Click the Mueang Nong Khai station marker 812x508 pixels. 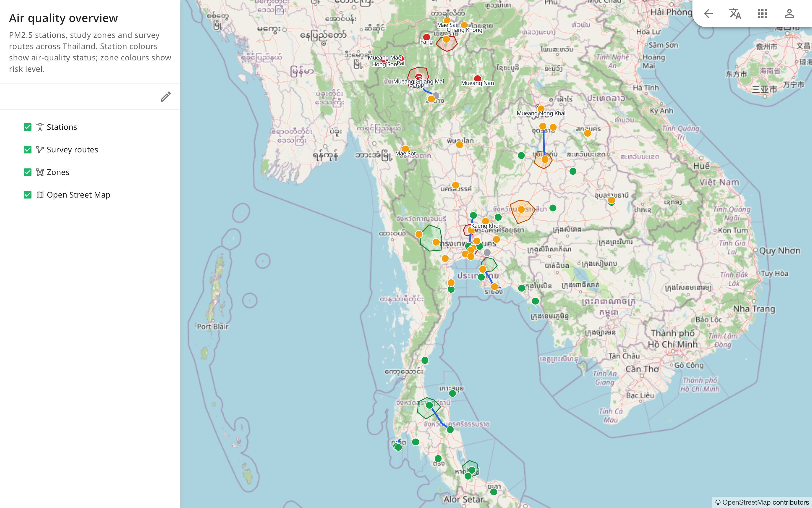click(541, 109)
